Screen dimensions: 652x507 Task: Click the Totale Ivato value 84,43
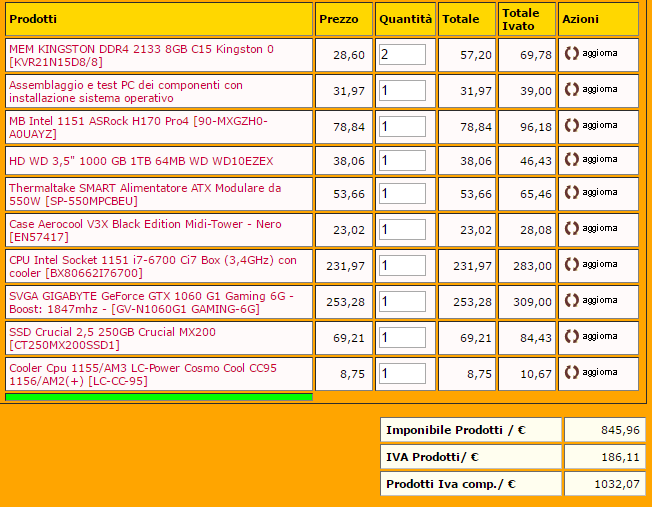536,338
